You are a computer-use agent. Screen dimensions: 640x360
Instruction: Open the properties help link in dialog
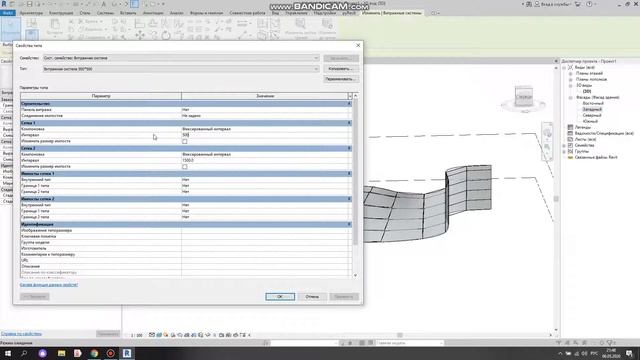coord(49,285)
